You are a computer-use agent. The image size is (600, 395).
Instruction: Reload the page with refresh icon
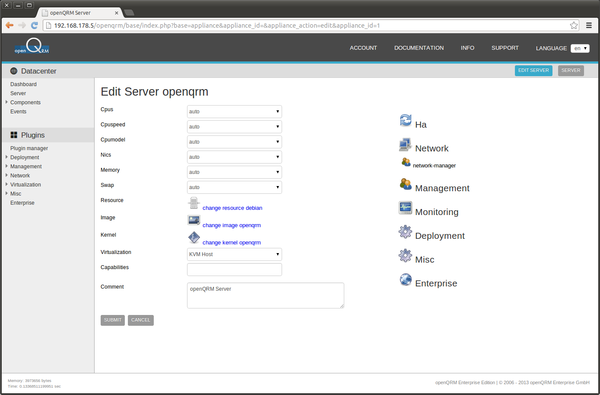34,25
